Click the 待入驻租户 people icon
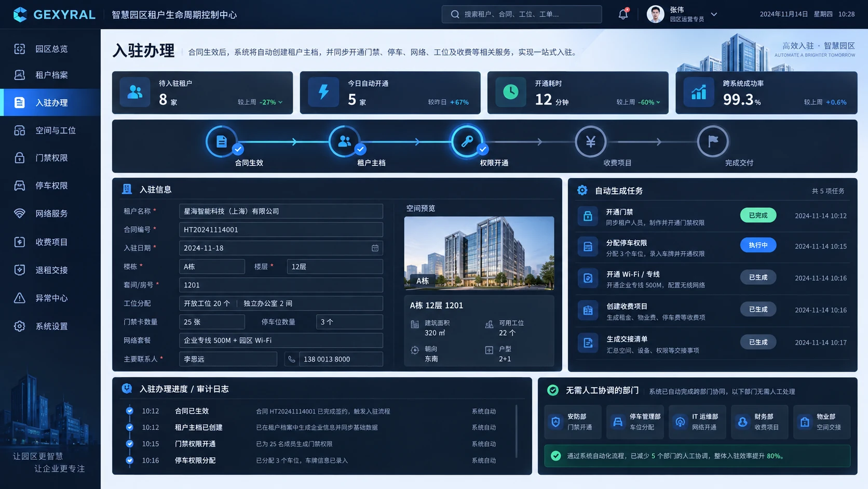The image size is (868, 489). [x=135, y=92]
